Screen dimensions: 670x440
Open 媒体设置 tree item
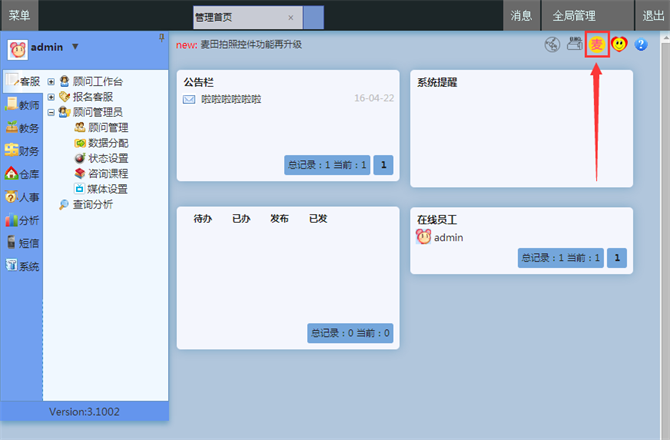[x=107, y=189]
